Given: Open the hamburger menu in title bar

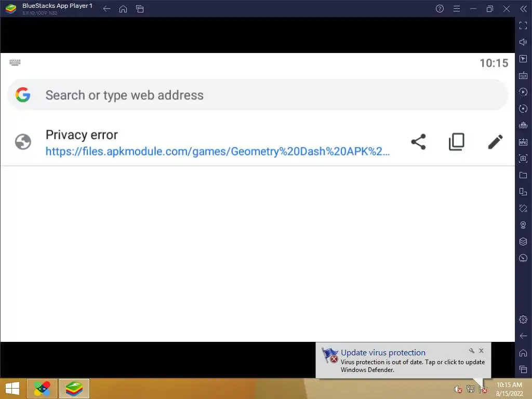Looking at the screenshot, I should (x=457, y=9).
